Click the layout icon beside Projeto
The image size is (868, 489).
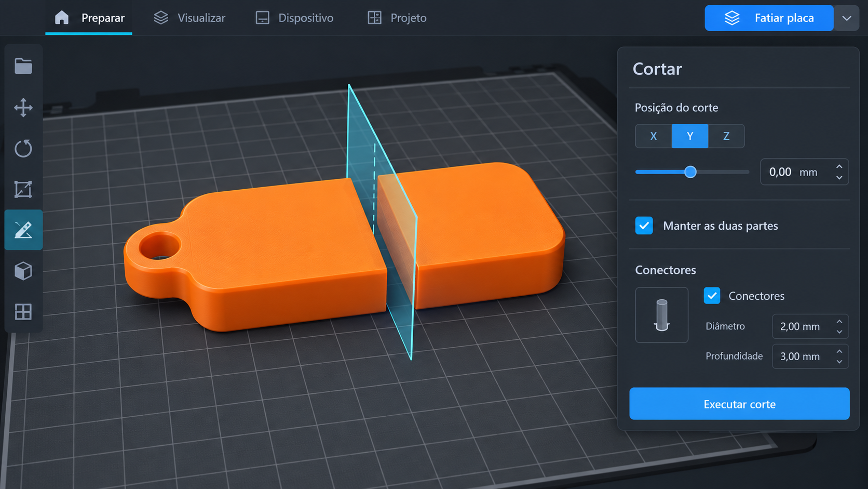(374, 18)
